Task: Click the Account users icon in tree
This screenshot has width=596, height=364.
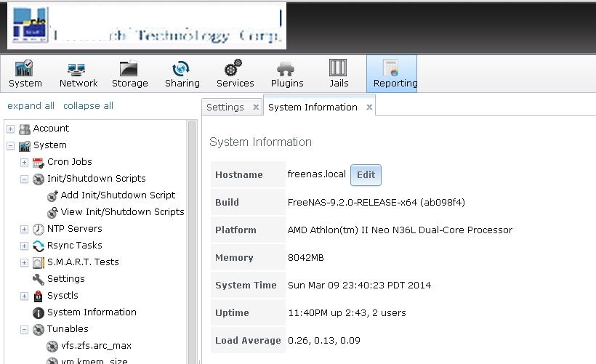Action: (24, 129)
